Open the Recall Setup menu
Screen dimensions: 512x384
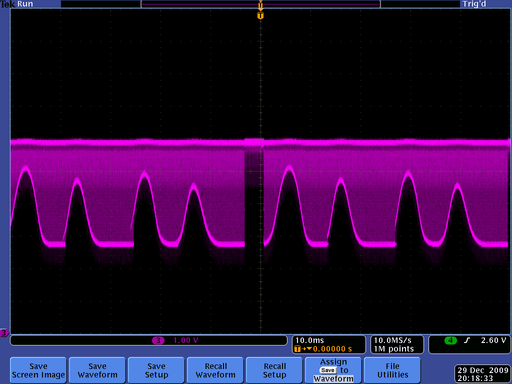274,370
